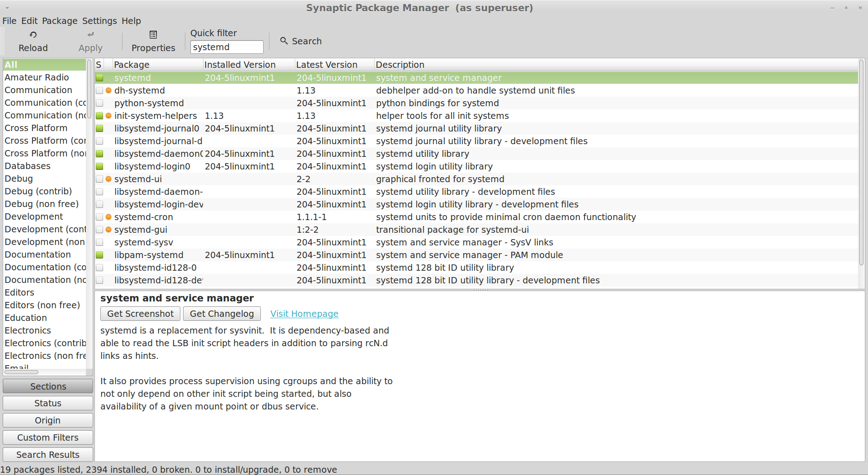This screenshot has width=868, height=475.
Task: Mark systemd-cron status checkbox
Action: (99, 217)
